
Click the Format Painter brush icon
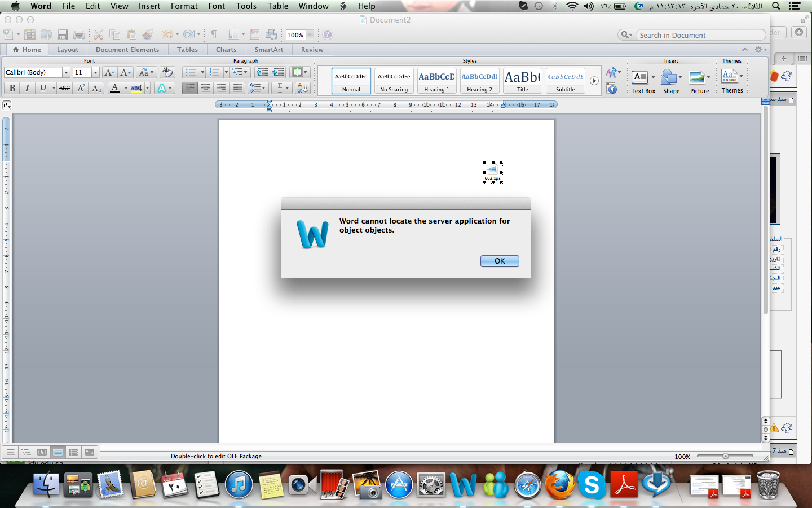click(148, 34)
